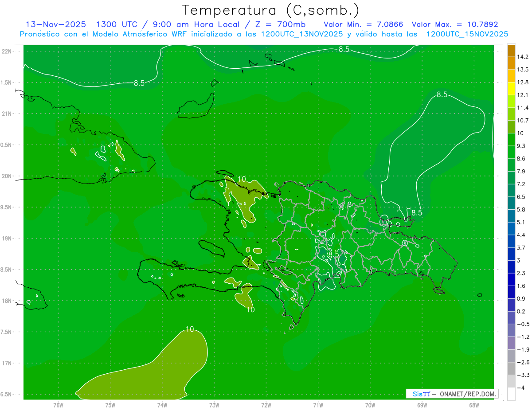532x411 pixels.
Task: Click the "21N" latitude axis label
Action: 7,114
